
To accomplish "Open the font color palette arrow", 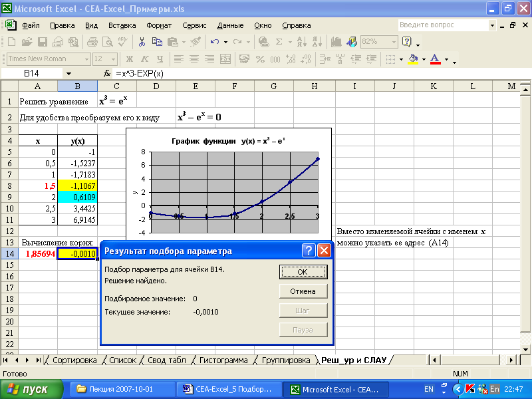I will 446,59.
